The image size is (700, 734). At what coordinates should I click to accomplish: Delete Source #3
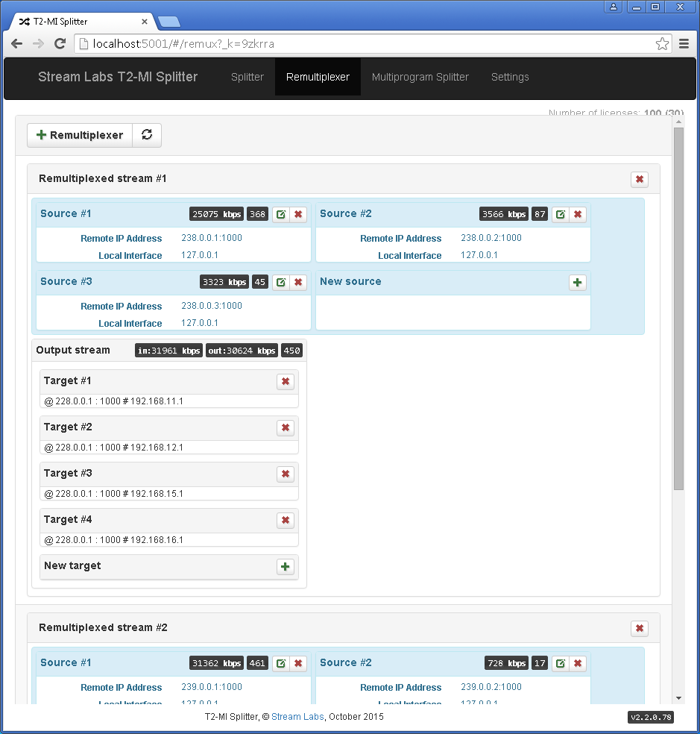point(298,282)
